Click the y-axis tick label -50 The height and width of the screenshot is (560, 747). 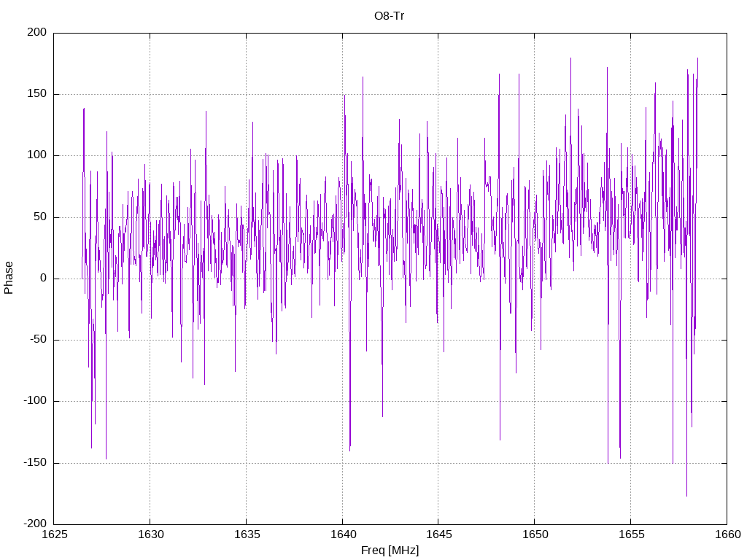pos(38,340)
